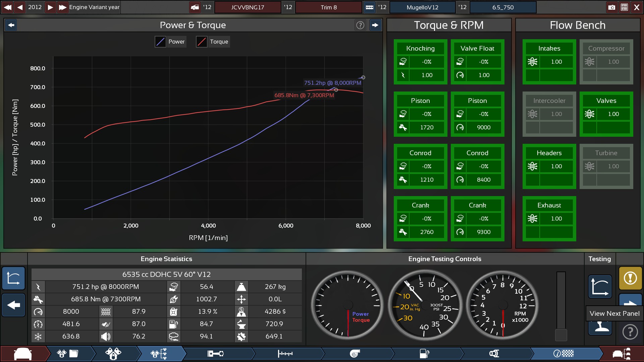Open the exhaust tab in the bottom bar
The image size is (644, 362).
[494, 354]
